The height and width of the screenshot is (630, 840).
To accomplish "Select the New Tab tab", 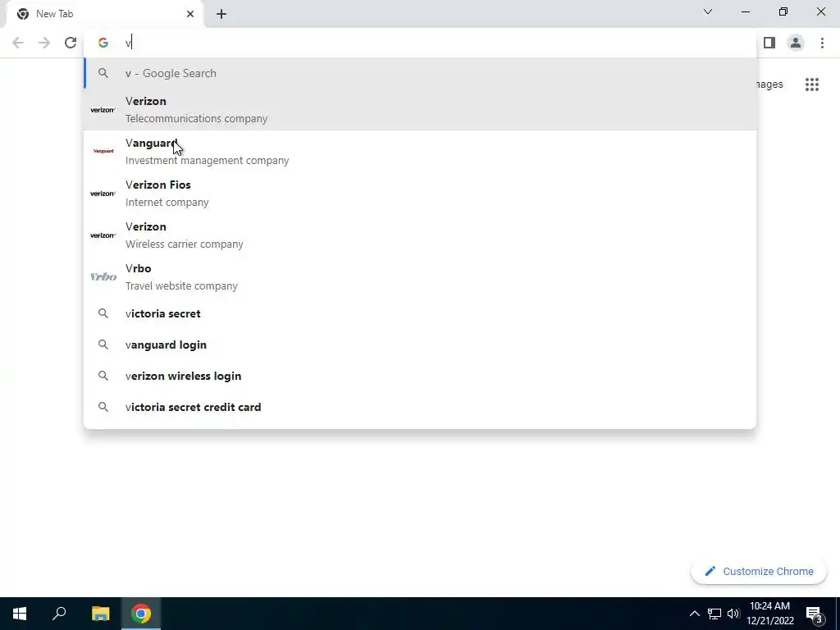I will point(105,15).
